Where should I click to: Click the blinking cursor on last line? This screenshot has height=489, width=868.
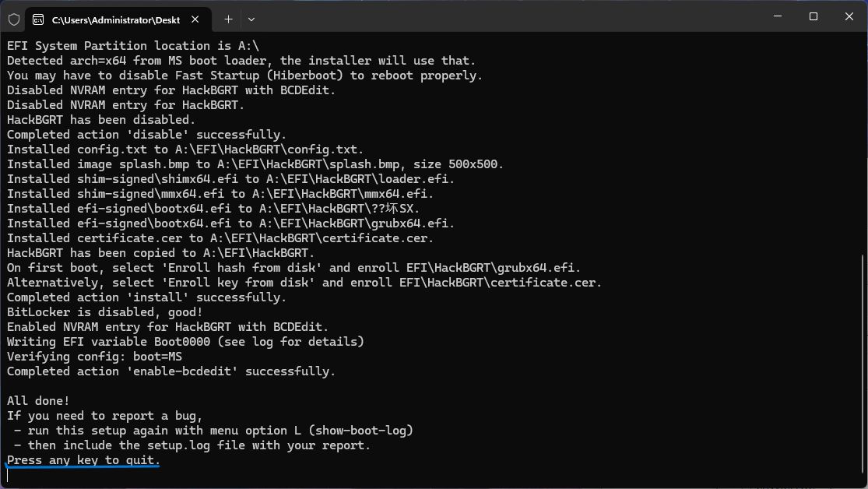[x=8, y=475]
